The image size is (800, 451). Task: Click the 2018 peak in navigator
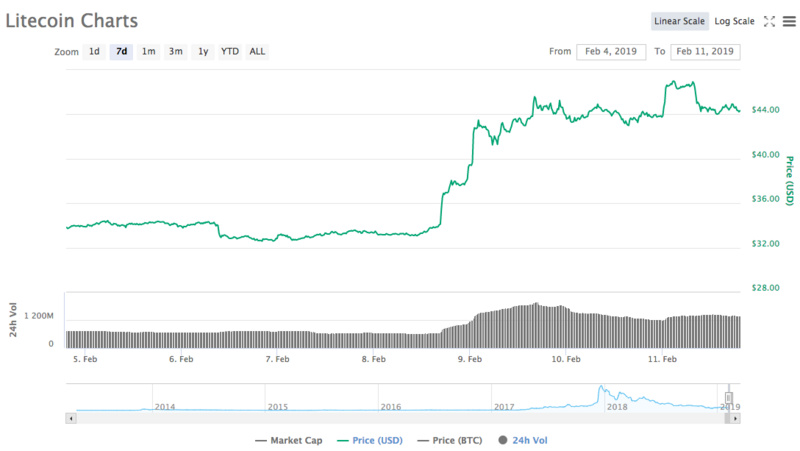pyautogui.click(x=601, y=388)
